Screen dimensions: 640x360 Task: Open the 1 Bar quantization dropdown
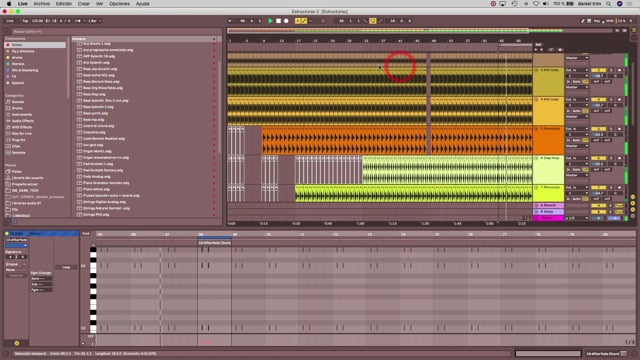coord(94,21)
